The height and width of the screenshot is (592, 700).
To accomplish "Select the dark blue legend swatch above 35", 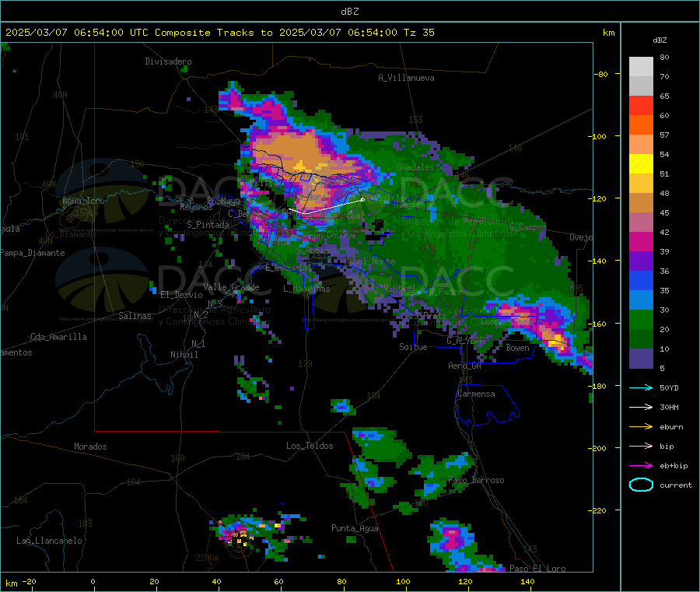I will 641,280.
